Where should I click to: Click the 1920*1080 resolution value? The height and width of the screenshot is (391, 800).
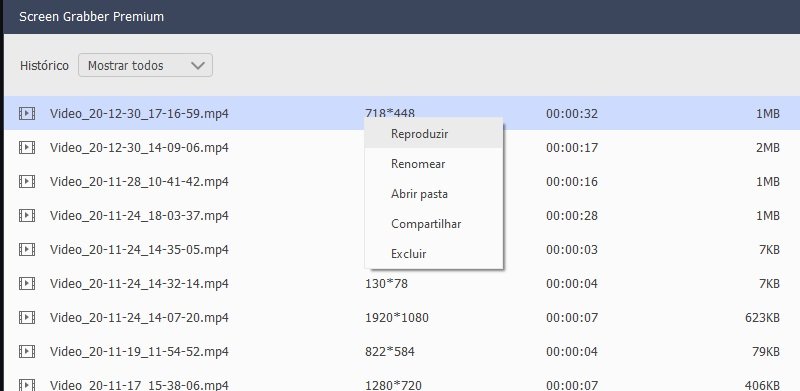point(397,317)
